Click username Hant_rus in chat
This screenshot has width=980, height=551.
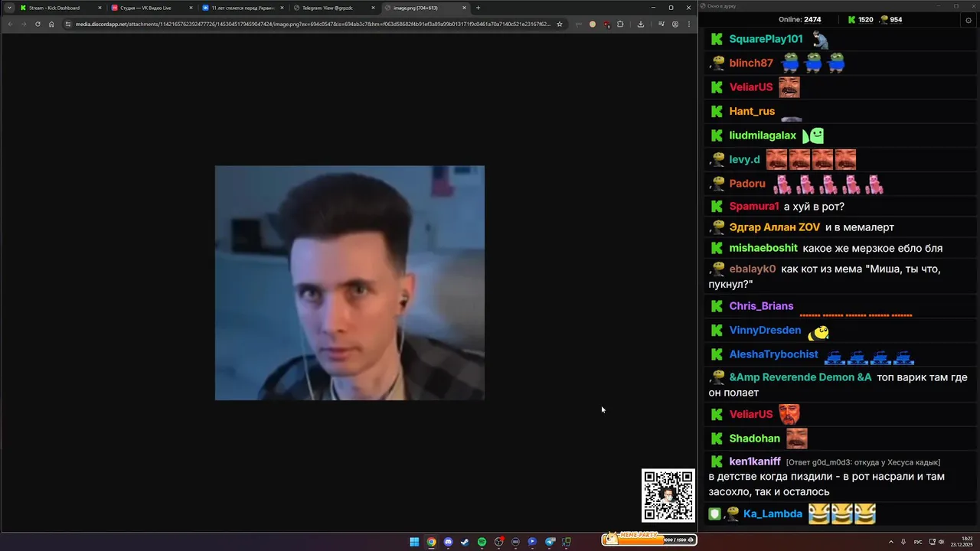(x=752, y=111)
